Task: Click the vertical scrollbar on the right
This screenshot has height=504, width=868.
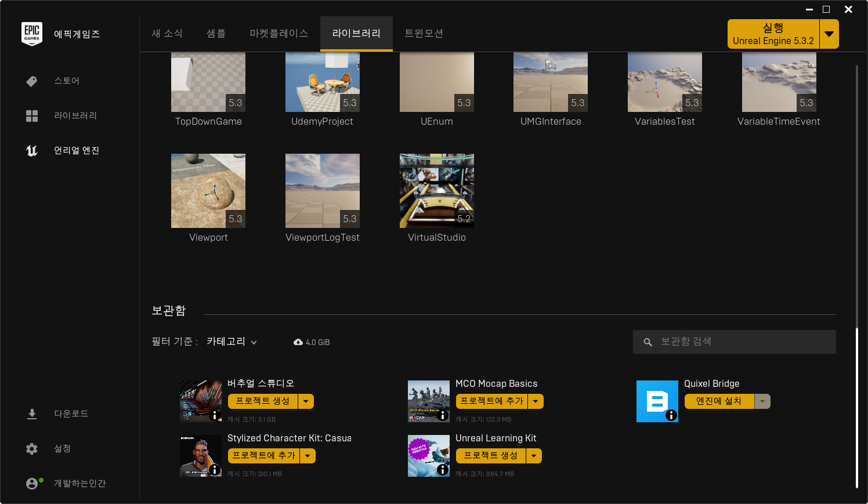Action: [x=856, y=408]
